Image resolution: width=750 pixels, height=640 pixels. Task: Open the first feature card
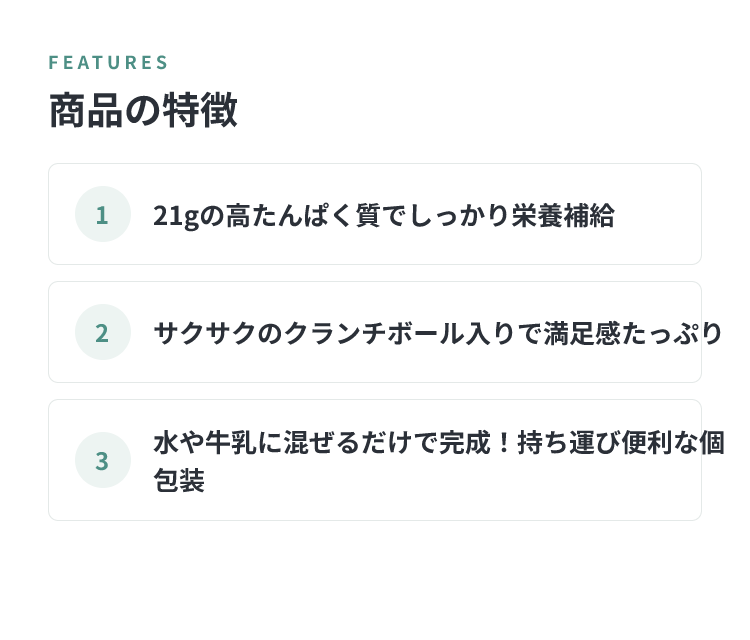[x=375, y=214]
